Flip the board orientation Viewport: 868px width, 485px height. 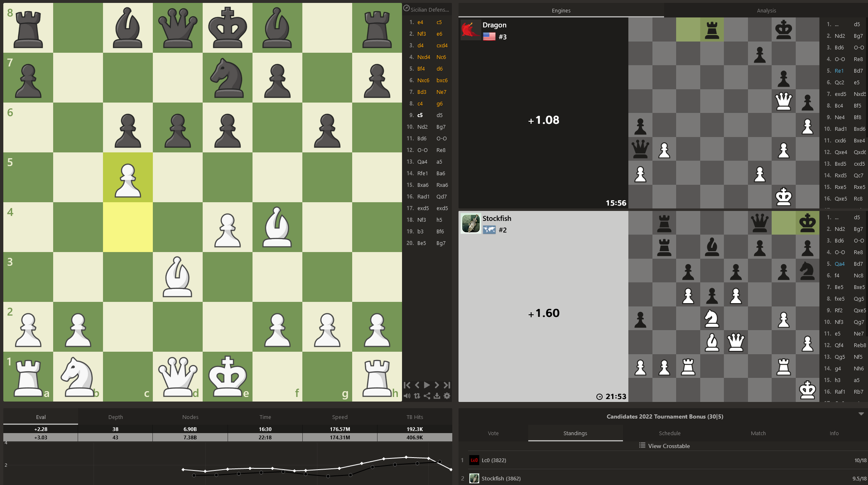point(417,396)
